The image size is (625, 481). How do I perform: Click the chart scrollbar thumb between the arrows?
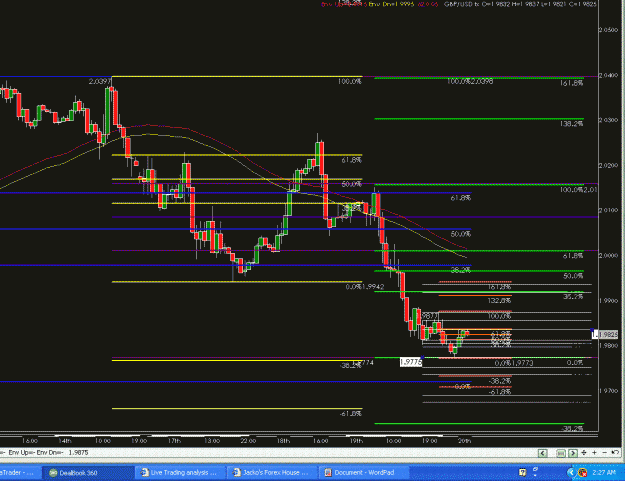coord(560,453)
